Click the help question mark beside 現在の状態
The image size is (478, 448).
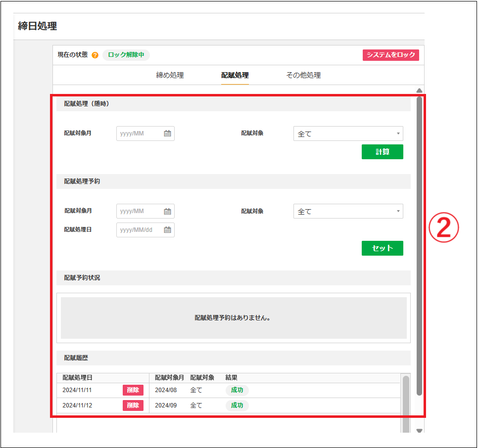click(94, 55)
